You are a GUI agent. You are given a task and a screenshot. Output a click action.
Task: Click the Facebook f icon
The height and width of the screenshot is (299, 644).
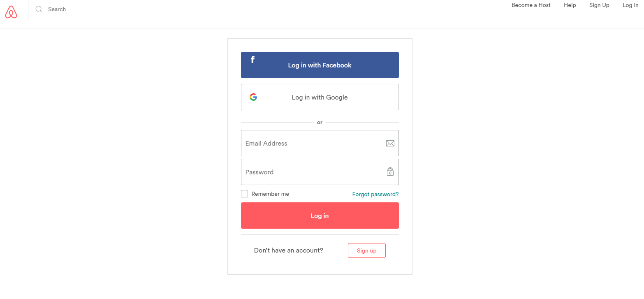click(253, 60)
